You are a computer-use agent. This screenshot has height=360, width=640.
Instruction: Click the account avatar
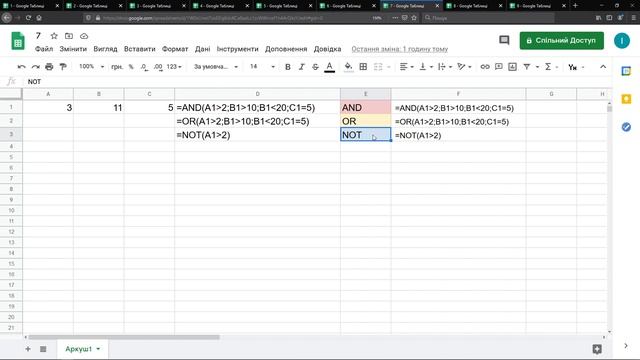622,40
